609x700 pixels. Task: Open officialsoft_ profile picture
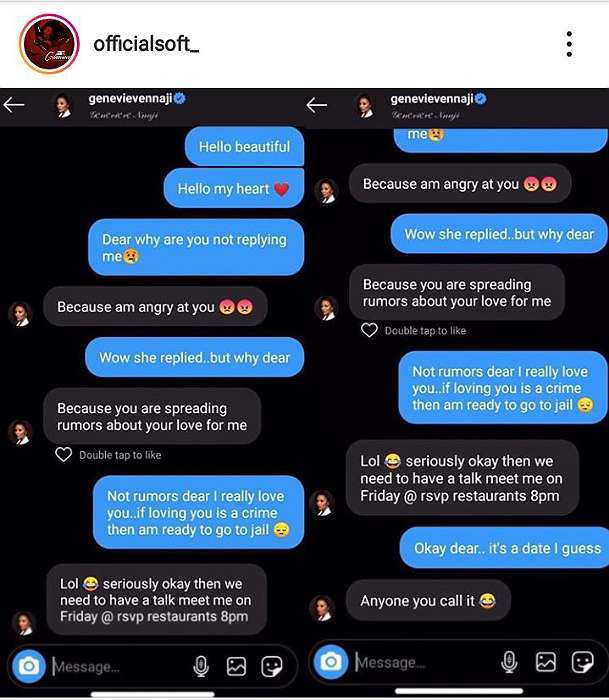tap(49, 44)
